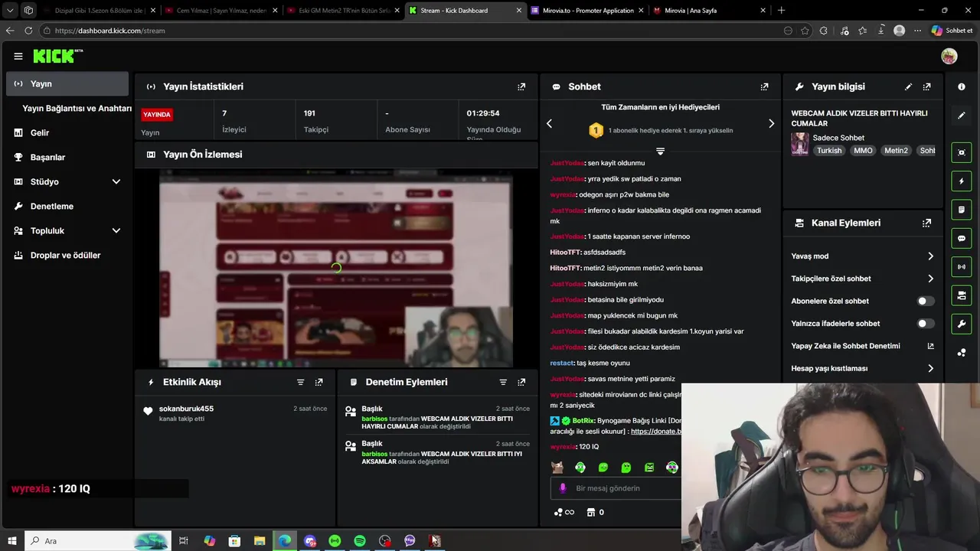Toggle the chat bubble widget icon in sidebar

[x=962, y=238]
